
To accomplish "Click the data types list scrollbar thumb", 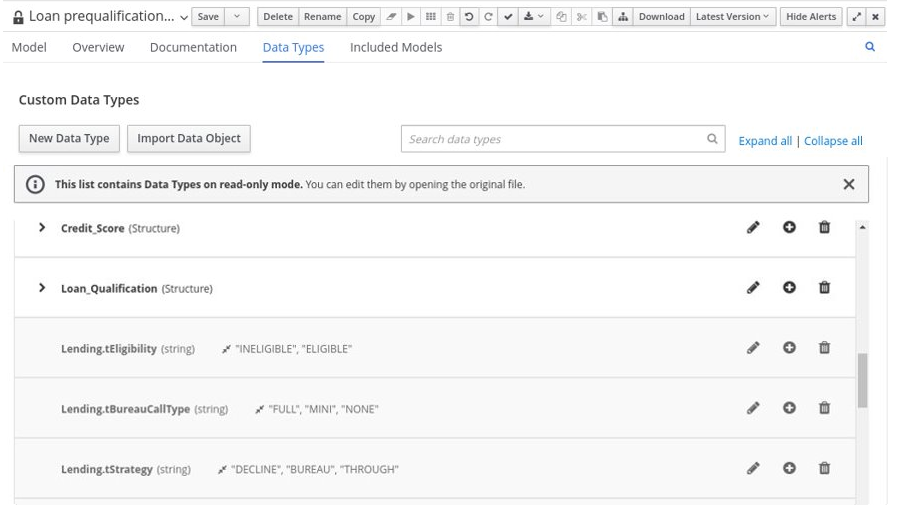I will 862,380.
